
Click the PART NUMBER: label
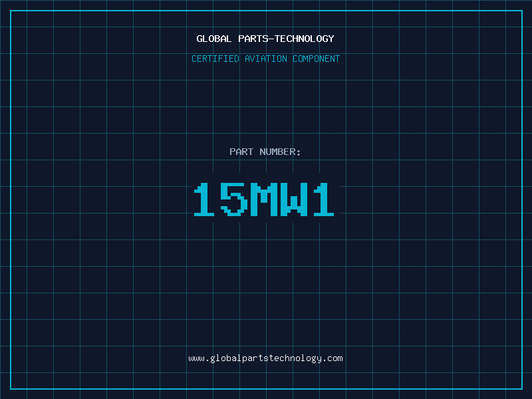coord(265,152)
